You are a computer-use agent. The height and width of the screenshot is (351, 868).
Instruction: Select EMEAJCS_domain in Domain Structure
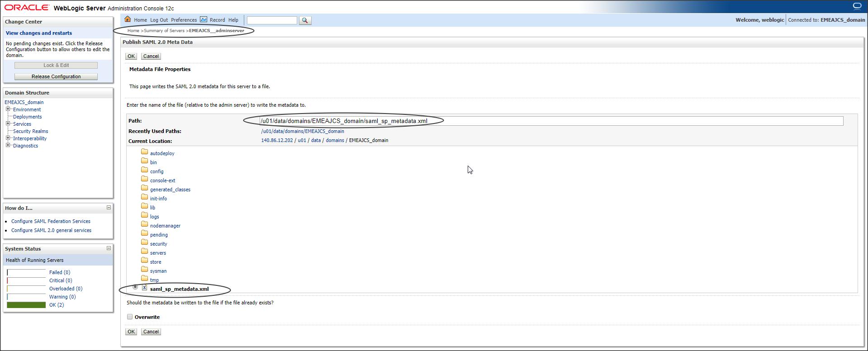coord(24,102)
